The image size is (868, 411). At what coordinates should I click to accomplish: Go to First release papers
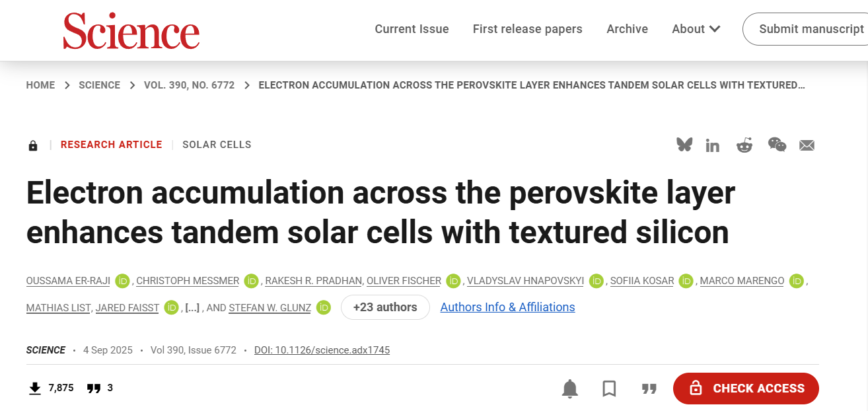(x=527, y=29)
